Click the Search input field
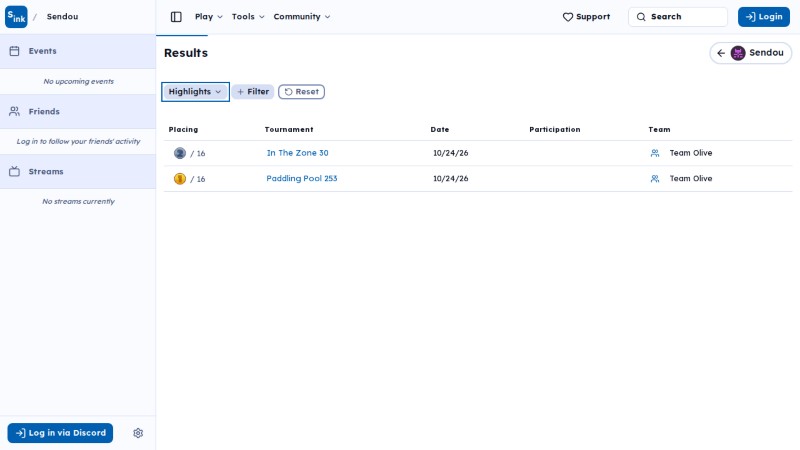This screenshot has height=450, width=800. 678,17
